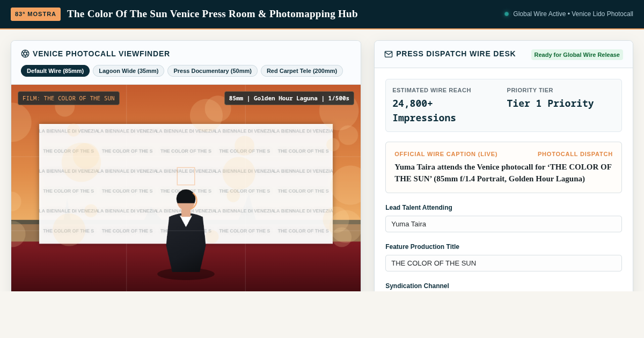Pick Red Carpet Tele (200mm) preset
Image resolution: width=644 pixels, height=338 pixels.
302,71
